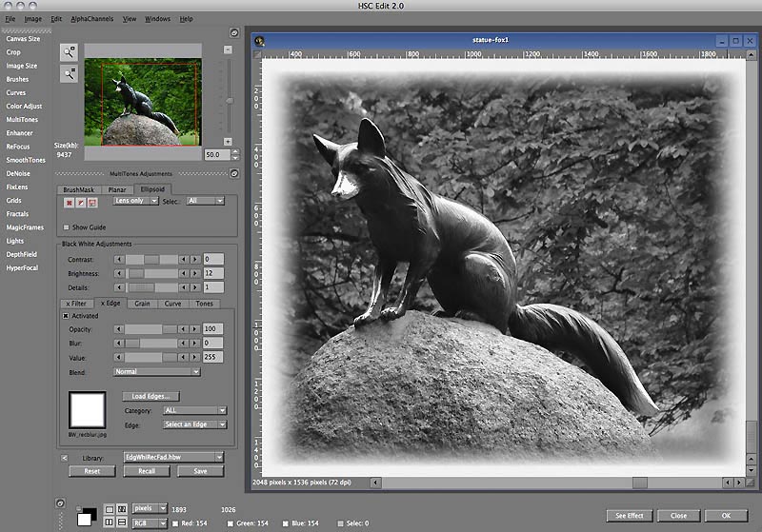
Task: Click the Load Edges button
Action: [151, 396]
